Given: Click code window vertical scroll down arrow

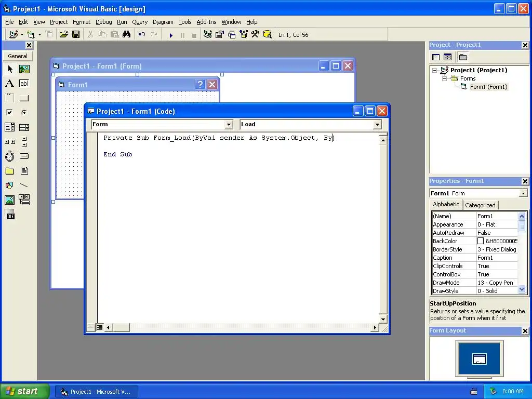Looking at the screenshot, I should point(383,319).
